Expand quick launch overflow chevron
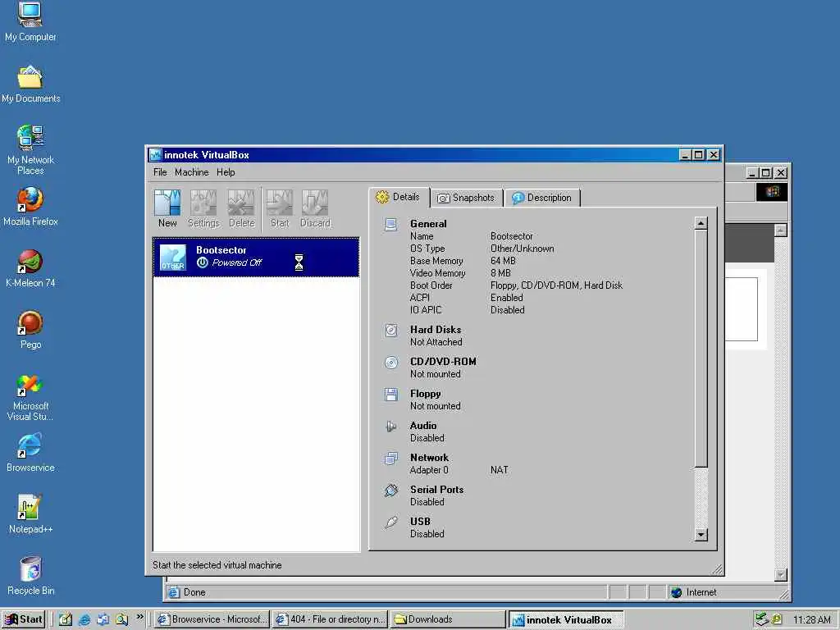 point(139,617)
